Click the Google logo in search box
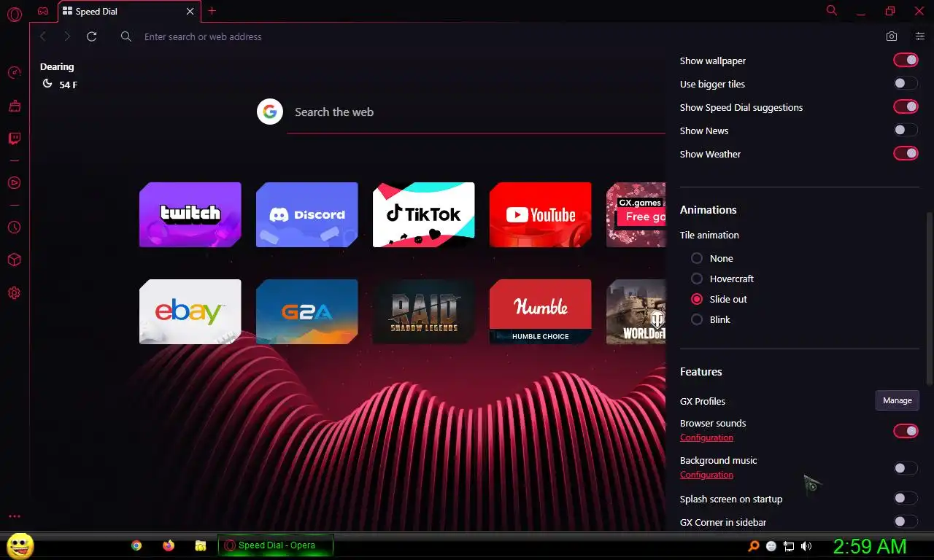The image size is (934, 560). pos(270,112)
